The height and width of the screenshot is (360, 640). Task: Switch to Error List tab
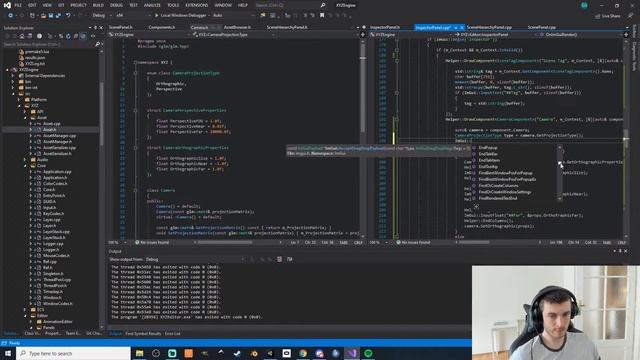point(173,334)
